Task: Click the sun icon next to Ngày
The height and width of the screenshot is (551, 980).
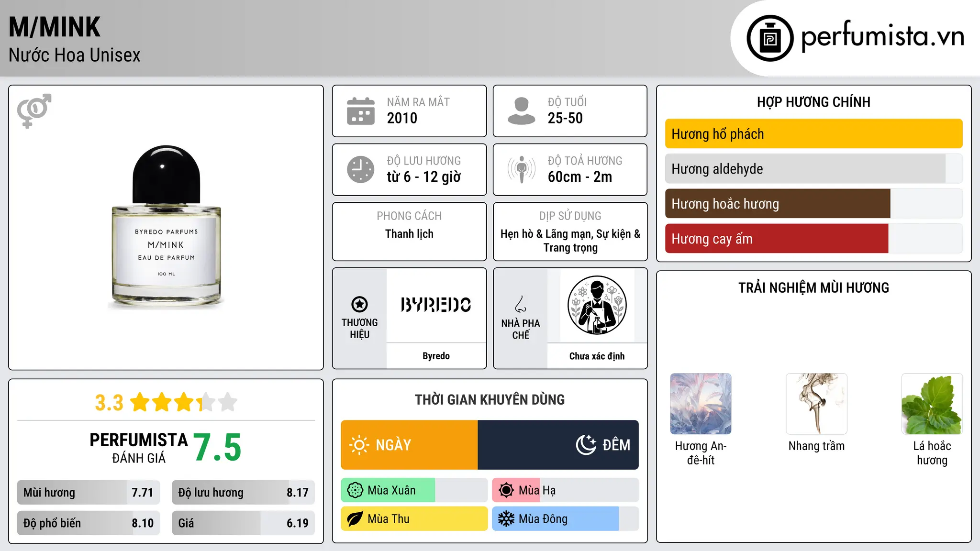Action: [x=359, y=445]
